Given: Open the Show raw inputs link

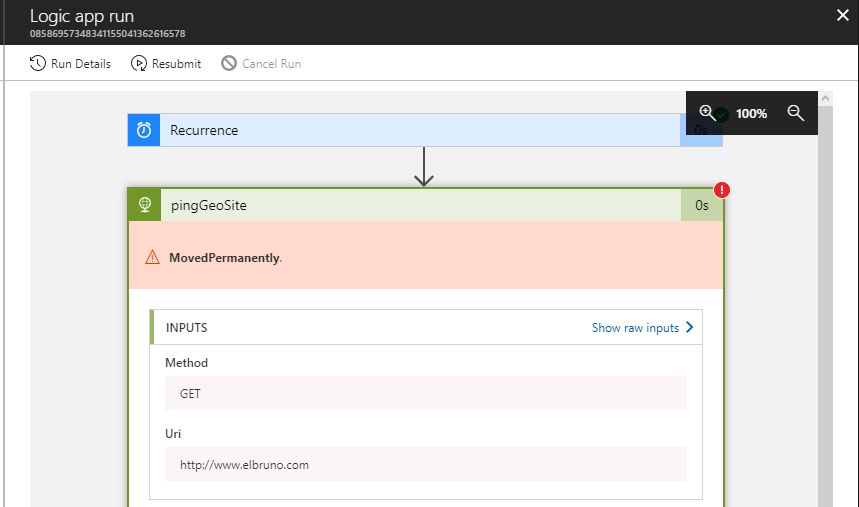Looking at the screenshot, I should (635, 328).
